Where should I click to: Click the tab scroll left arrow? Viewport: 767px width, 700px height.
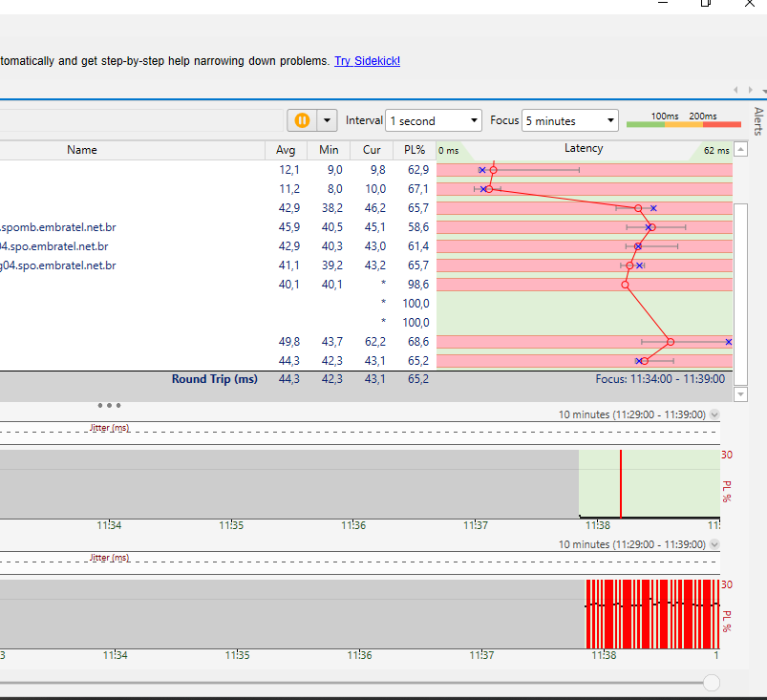(735, 90)
